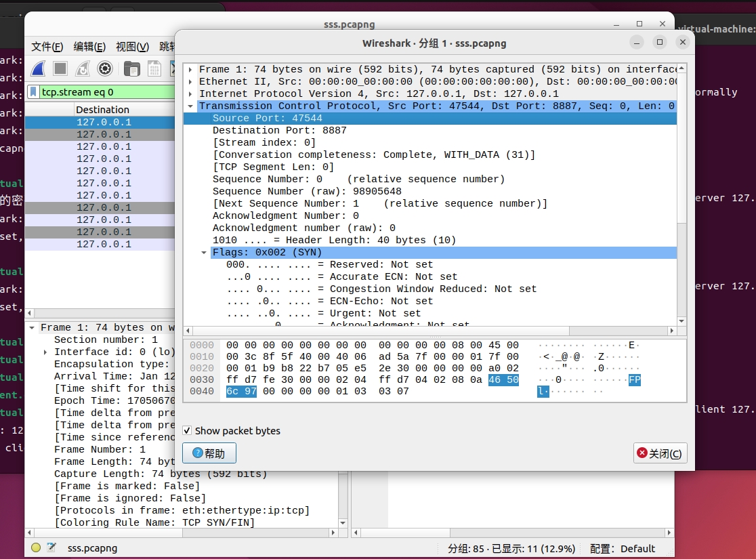The width and height of the screenshot is (756, 559).
Task: Expand Interface id: 0 (lo) row
Action: 45,352
